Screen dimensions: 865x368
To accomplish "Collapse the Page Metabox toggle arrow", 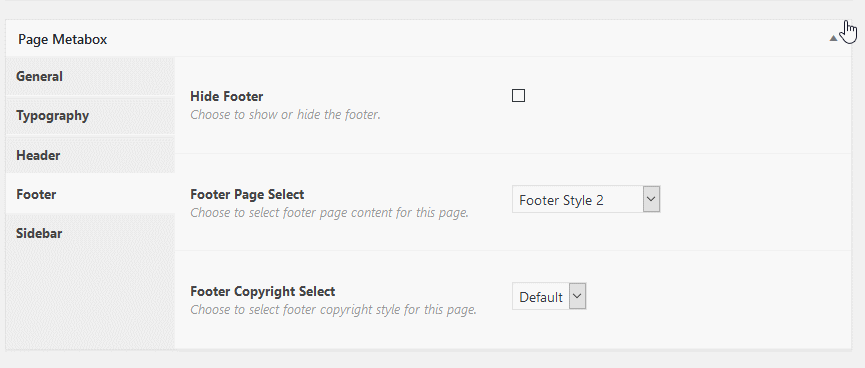I will click(833, 39).
